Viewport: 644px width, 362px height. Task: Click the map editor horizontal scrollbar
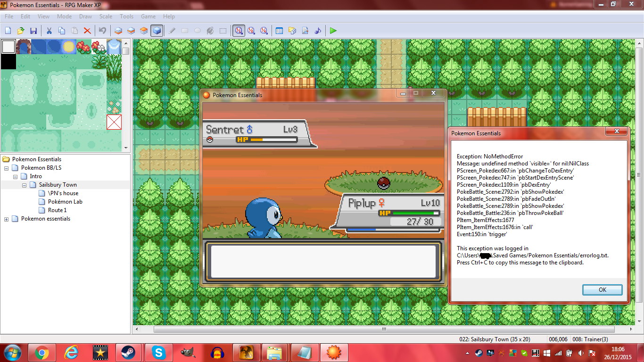[x=384, y=329]
